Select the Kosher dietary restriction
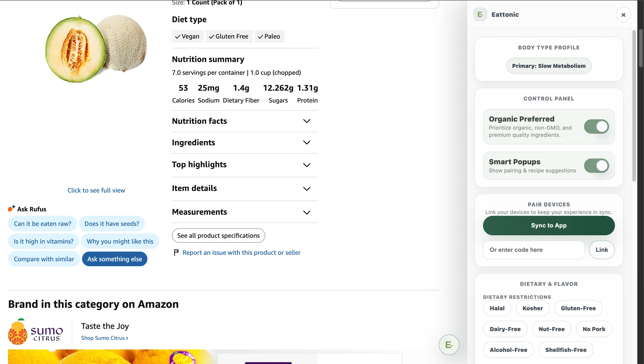This screenshot has width=644, height=364. [533, 308]
